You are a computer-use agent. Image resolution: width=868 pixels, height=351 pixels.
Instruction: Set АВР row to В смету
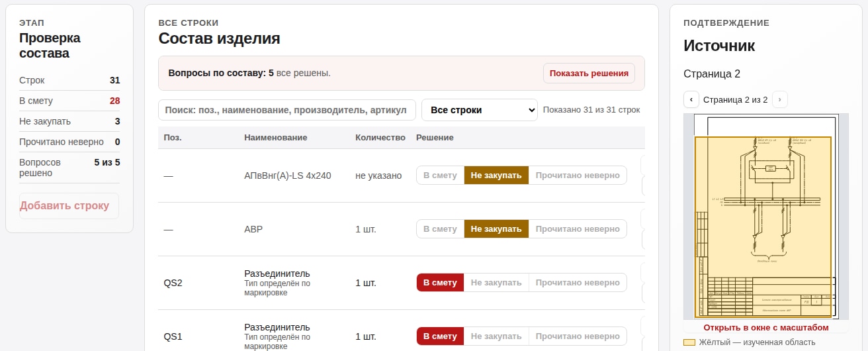pos(440,229)
